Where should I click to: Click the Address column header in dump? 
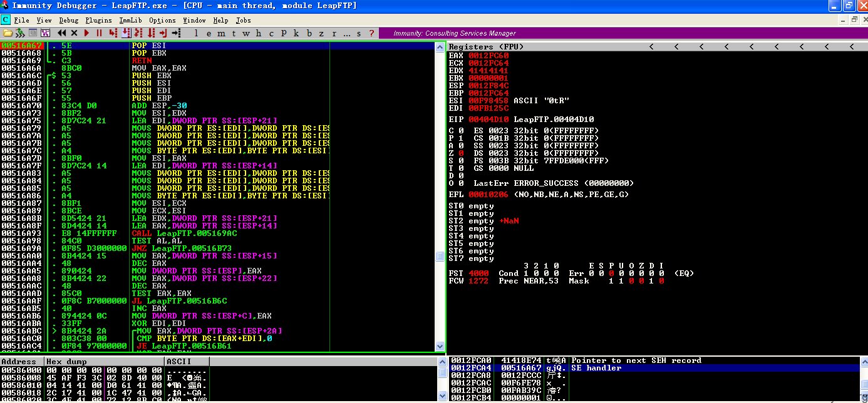tap(23, 362)
